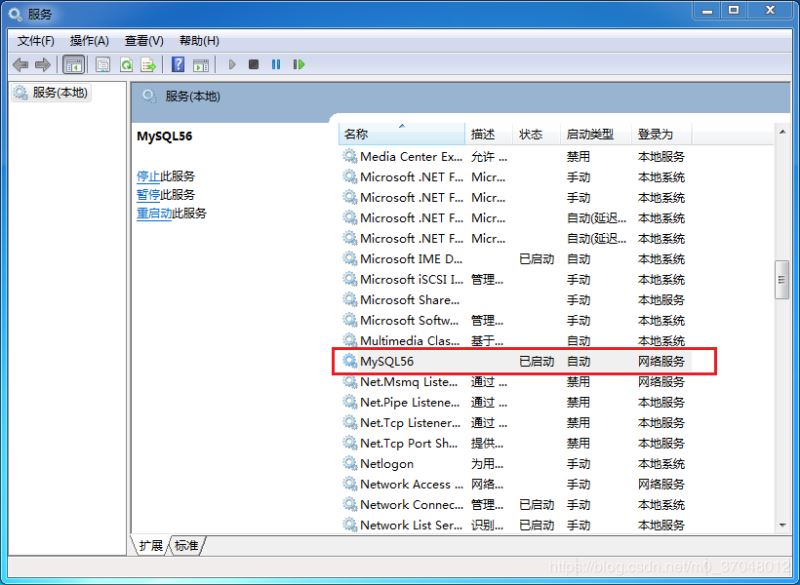Sort by the 启动类型 column header
Image resolution: width=800 pixels, height=585 pixels.
[x=596, y=134]
